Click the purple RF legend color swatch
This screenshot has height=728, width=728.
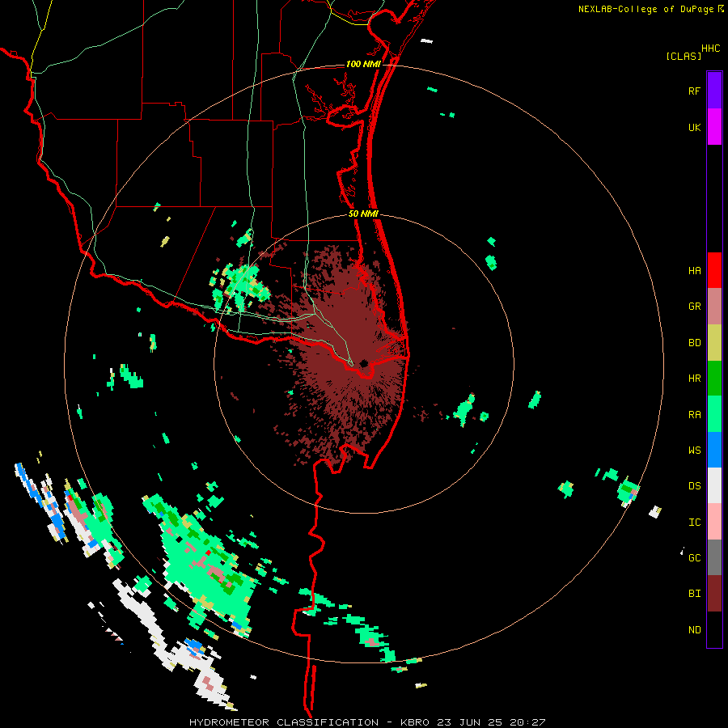[x=714, y=91]
